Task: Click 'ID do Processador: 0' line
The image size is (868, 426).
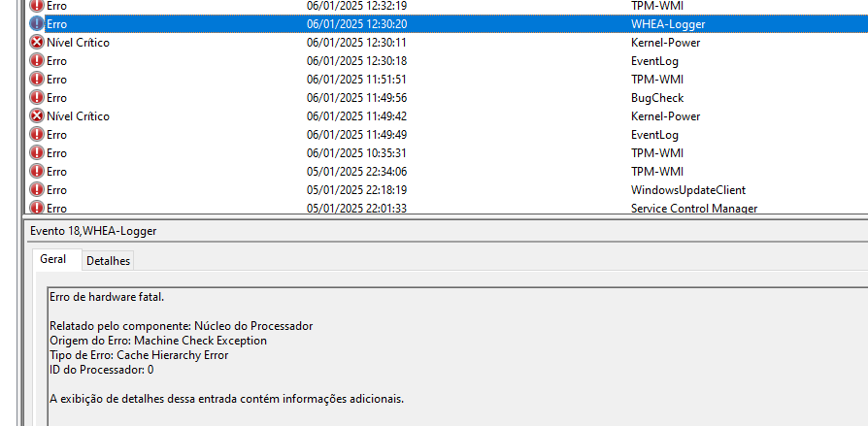Action: point(102,370)
